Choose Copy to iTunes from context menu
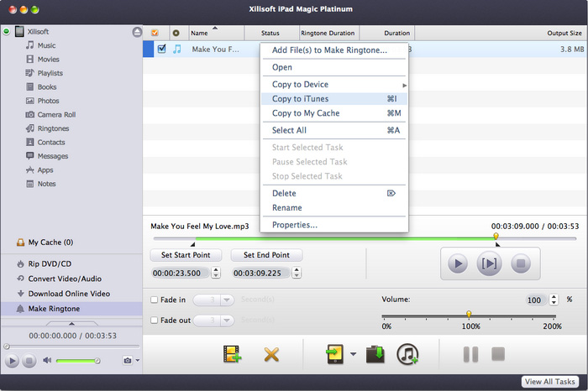The image size is (588, 391). (x=300, y=99)
